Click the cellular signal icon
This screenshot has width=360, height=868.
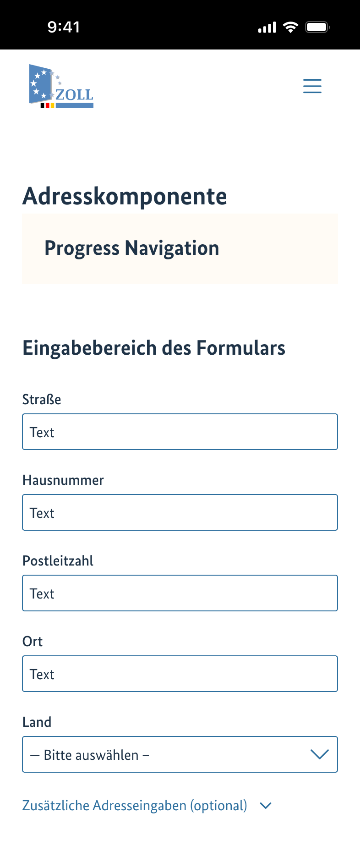(267, 27)
